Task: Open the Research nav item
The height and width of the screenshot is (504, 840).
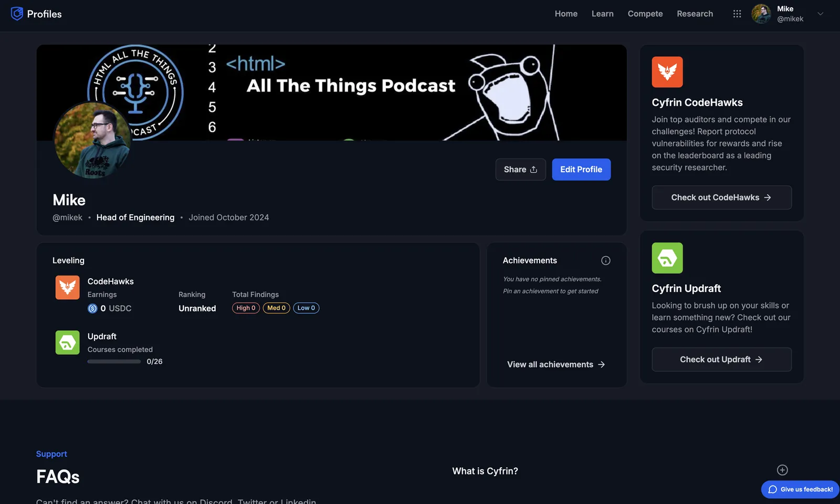Action: [x=695, y=14]
